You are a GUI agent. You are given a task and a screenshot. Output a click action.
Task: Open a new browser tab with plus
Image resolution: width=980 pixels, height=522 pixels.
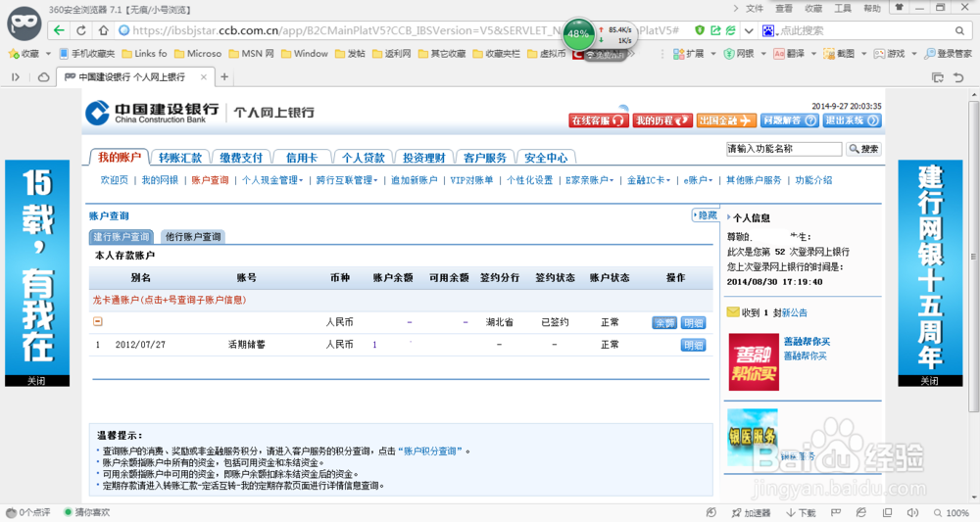[224, 76]
